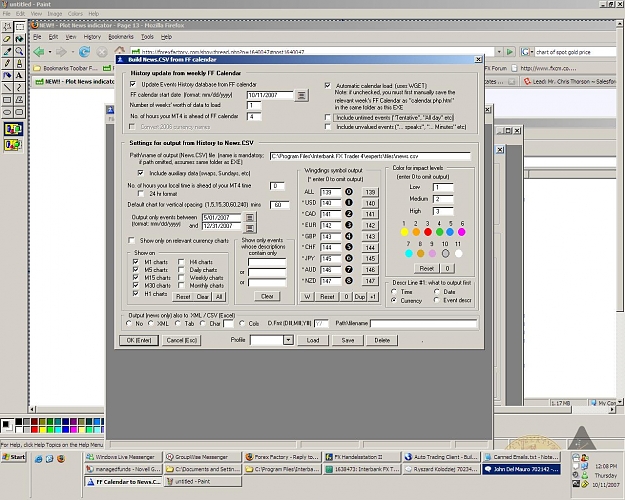625x500 pixels.
Task: Select the Curve tool in Paint
Action: click(x=19, y=88)
